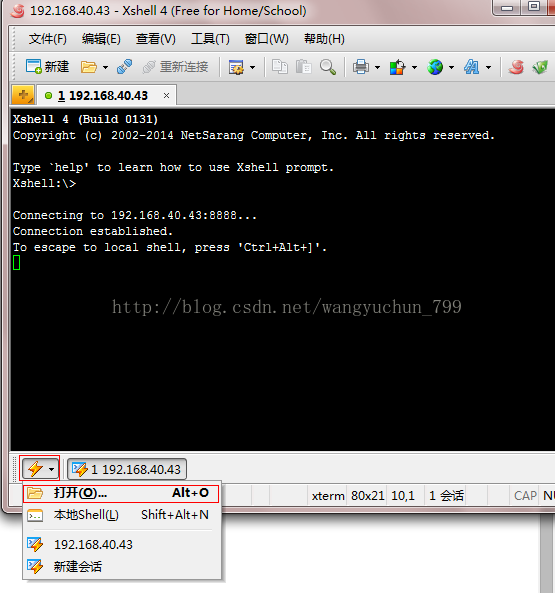Click the globe Encoding toolbar icon
The image size is (555, 593).
click(435, 67)
